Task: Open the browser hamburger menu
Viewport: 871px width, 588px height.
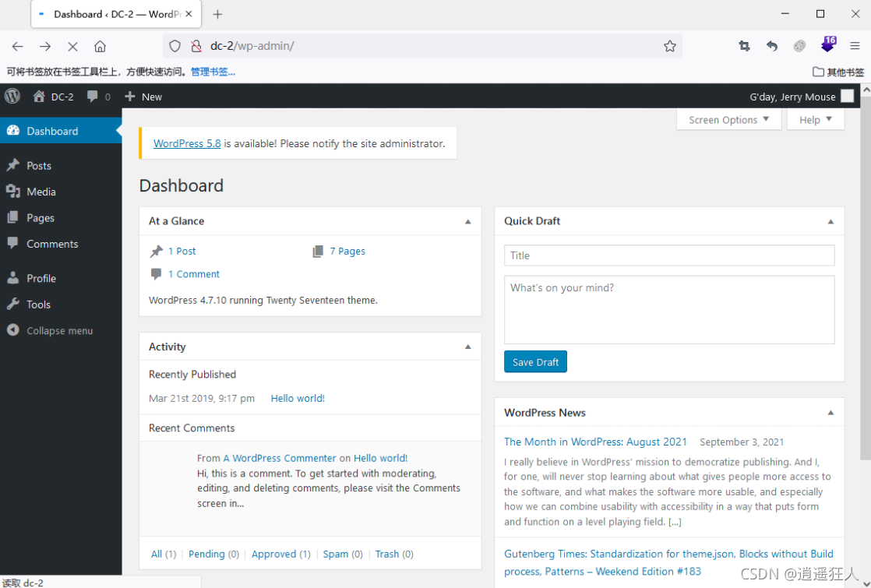Action: click(855, 46)
